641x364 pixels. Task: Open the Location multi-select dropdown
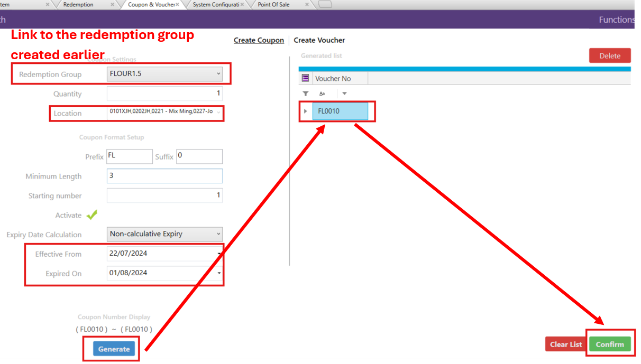pos(218,113)
